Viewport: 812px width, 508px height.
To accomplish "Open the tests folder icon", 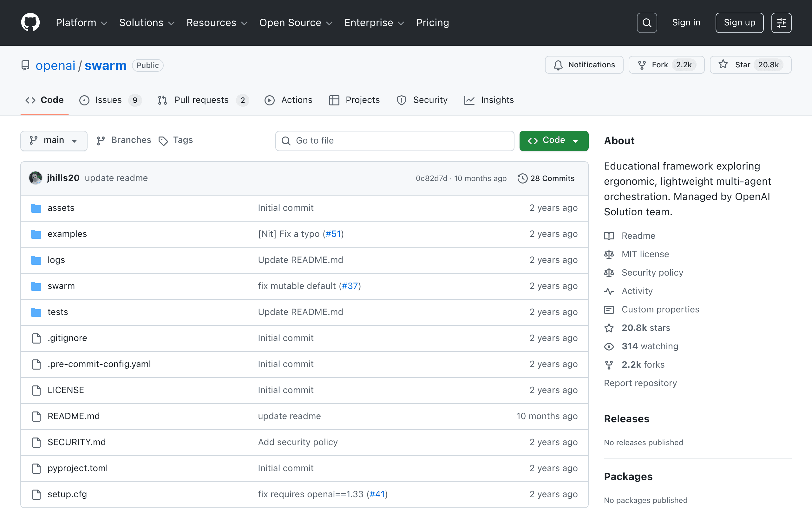I will click(36, 312).
